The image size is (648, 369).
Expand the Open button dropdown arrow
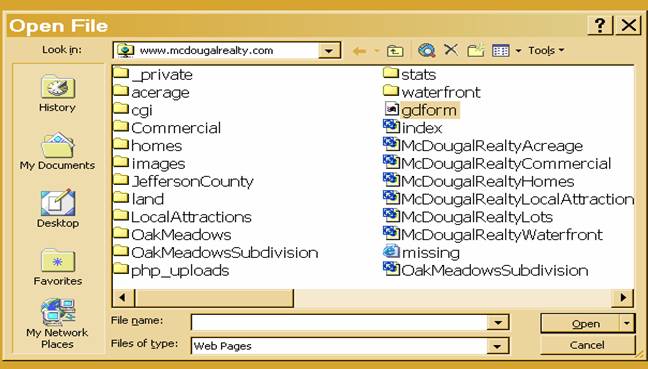pyautogui.click(x=627, y=324)
